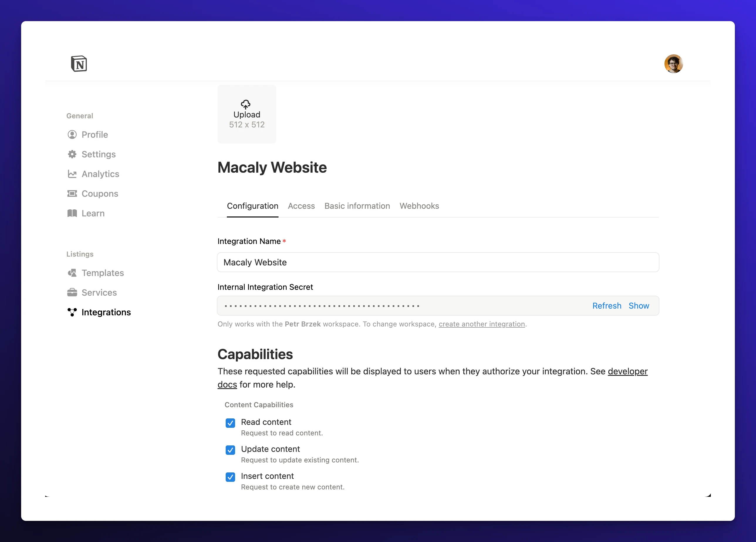
Task: Disable the Update content capability
Action: click(x=230, y=450)
